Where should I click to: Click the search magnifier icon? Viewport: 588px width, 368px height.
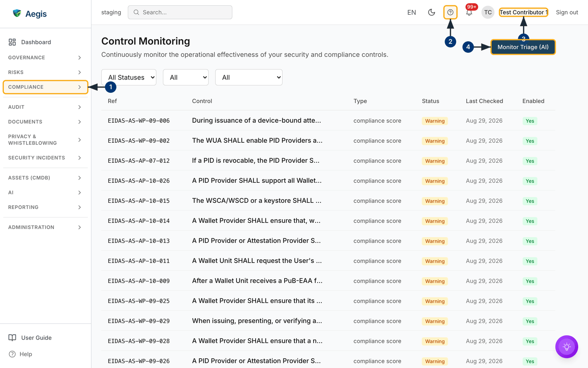click(136, 12)
